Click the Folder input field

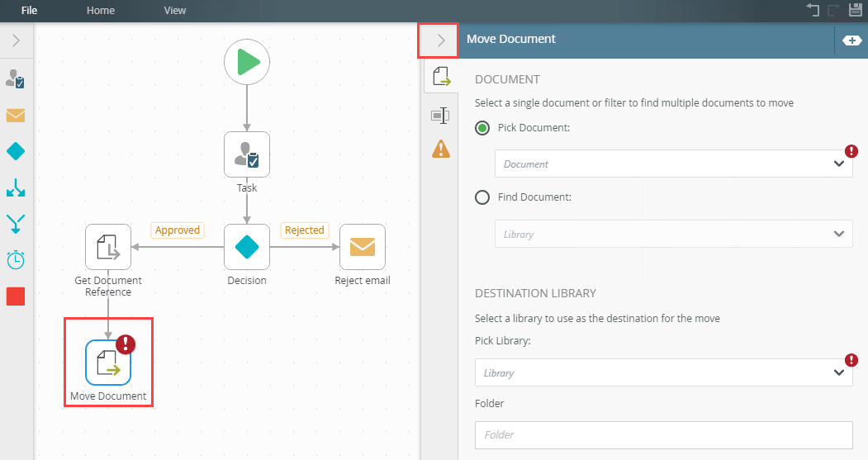(663, 434)
